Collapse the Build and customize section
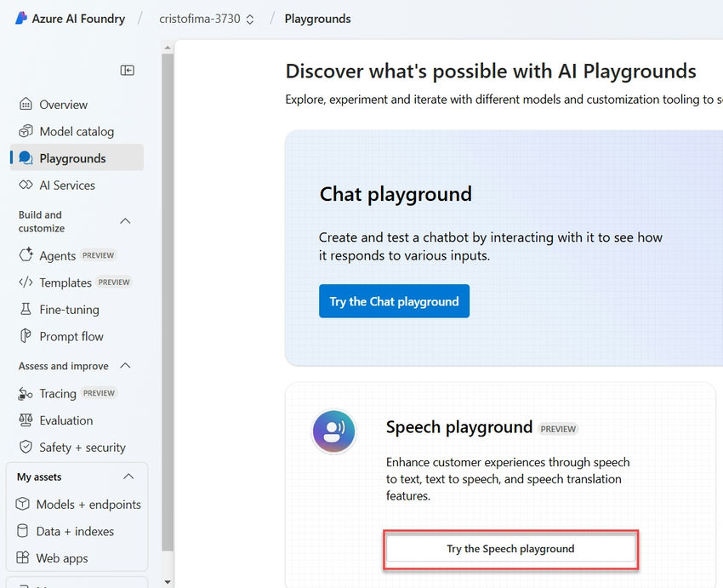 tap(127, 221)
